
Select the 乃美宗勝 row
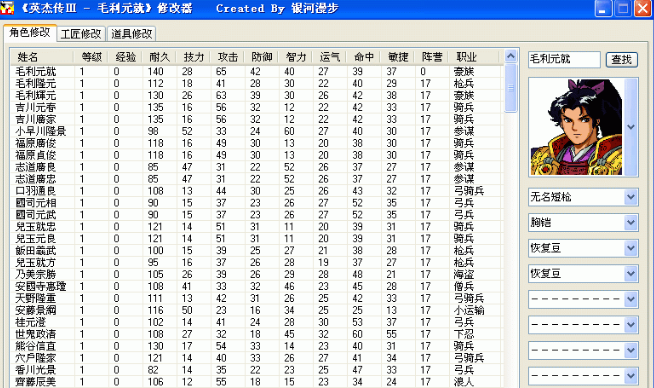(x=256, y=275)
